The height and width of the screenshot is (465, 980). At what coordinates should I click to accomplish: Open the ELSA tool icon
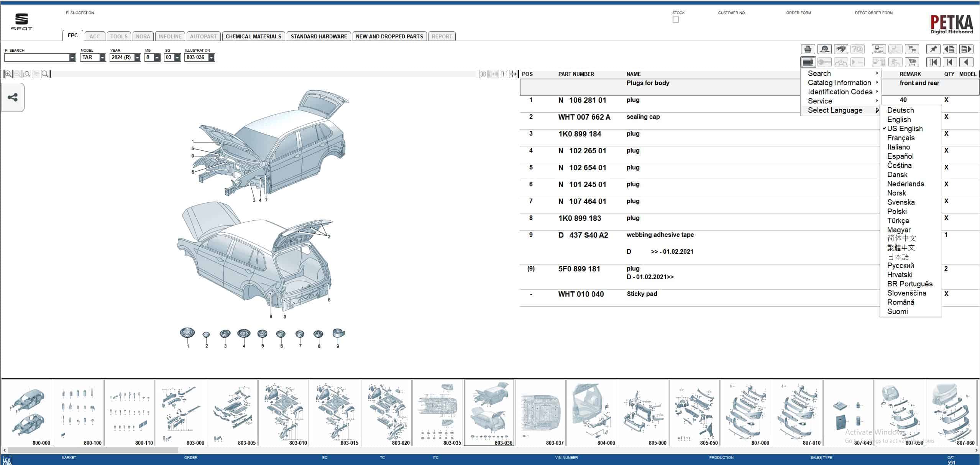(879, 49)
